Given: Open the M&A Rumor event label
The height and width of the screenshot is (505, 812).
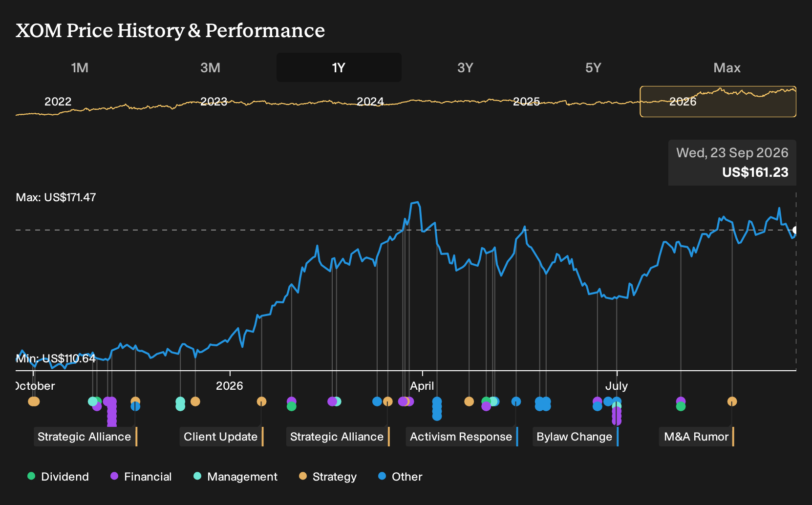Looking at the screenshot, I should click(697, 437).
